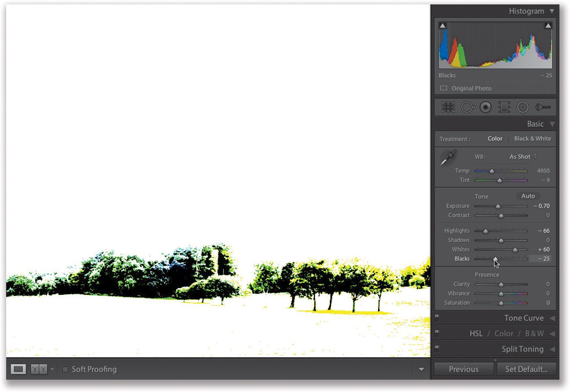Toggle the Tone Curve panel on/off switch

click(437, 318)
